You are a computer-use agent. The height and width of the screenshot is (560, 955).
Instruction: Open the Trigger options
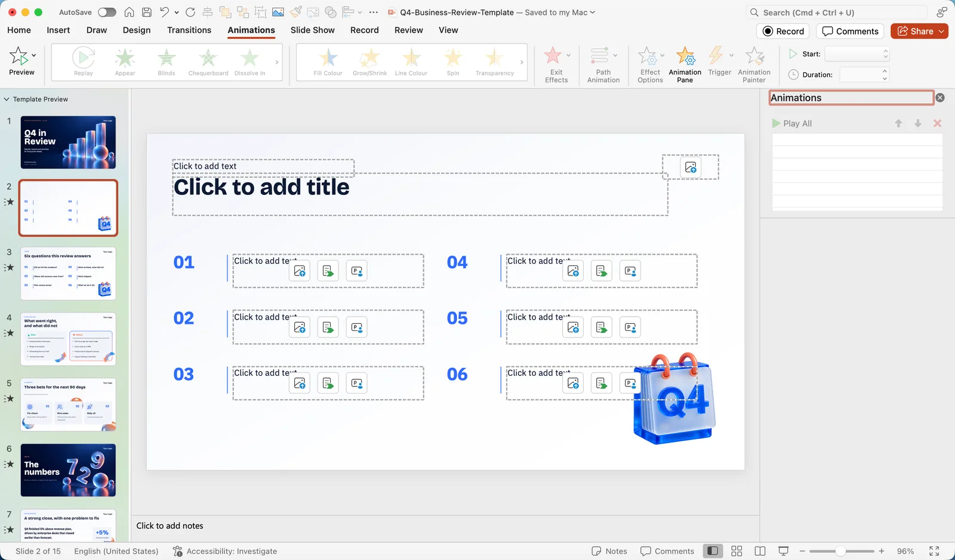[x=719, y=61]
